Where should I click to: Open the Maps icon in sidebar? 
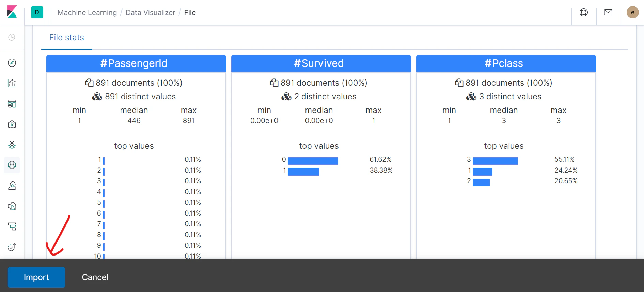pyautogui.click(x=12, y=145)
